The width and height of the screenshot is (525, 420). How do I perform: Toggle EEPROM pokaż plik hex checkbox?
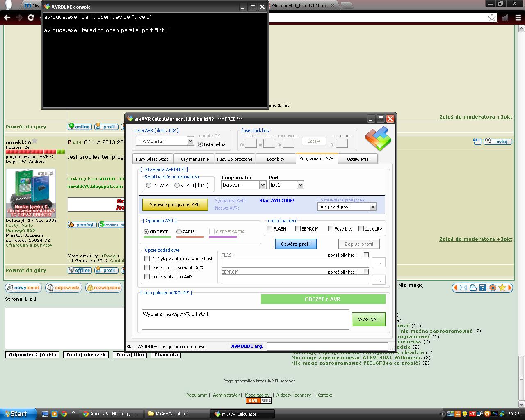click(x=366, y=272)
